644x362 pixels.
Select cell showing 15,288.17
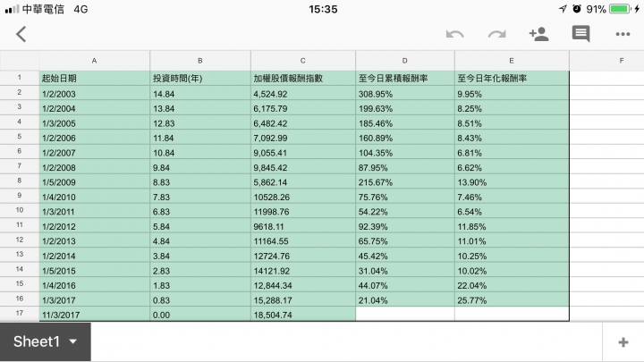click(x=303, y=300)
